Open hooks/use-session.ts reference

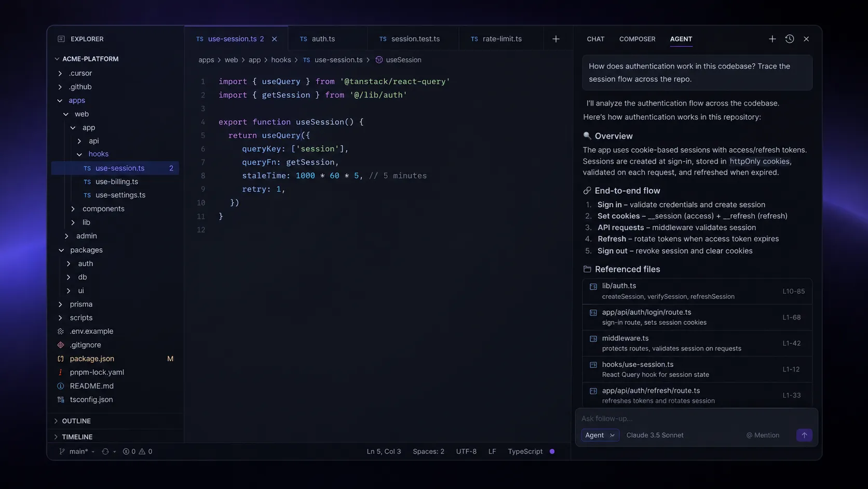pyautogui.click(x=697, y=369)
